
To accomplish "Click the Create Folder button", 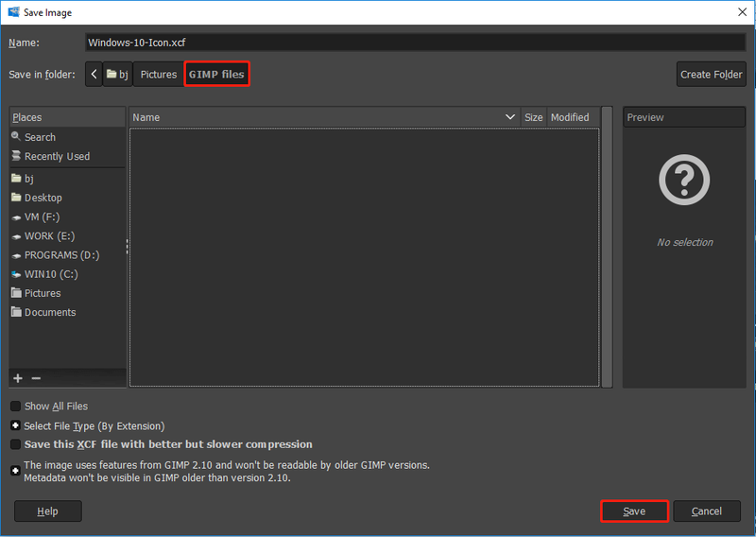I will coord(712,75).
